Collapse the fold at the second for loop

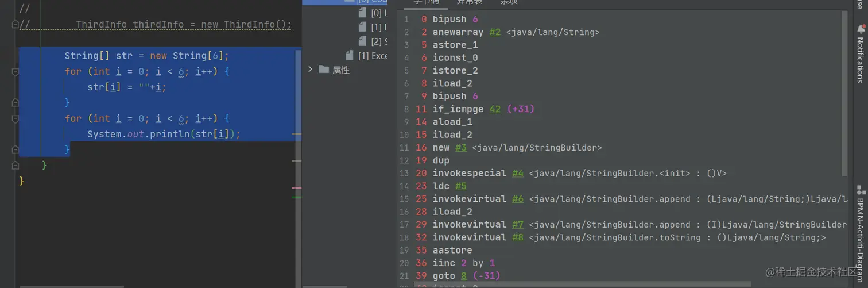coord(15,118)
